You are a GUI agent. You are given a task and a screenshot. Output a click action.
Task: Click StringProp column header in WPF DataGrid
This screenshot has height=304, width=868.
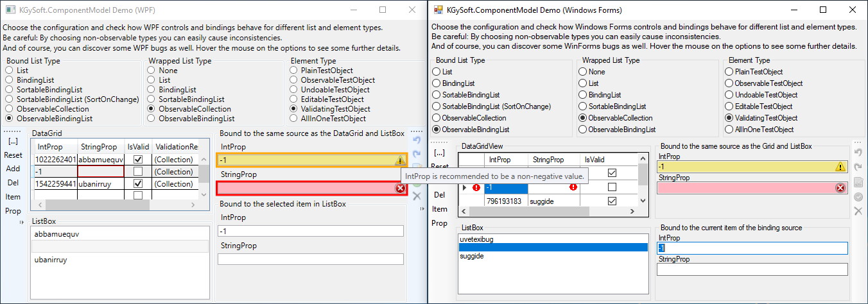(101, 147)
